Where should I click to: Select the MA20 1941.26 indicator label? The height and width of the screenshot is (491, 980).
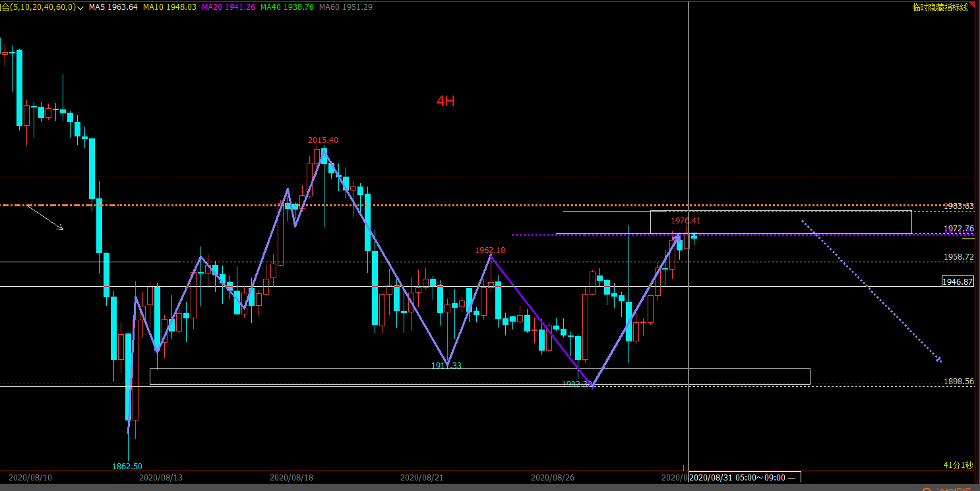228,7
